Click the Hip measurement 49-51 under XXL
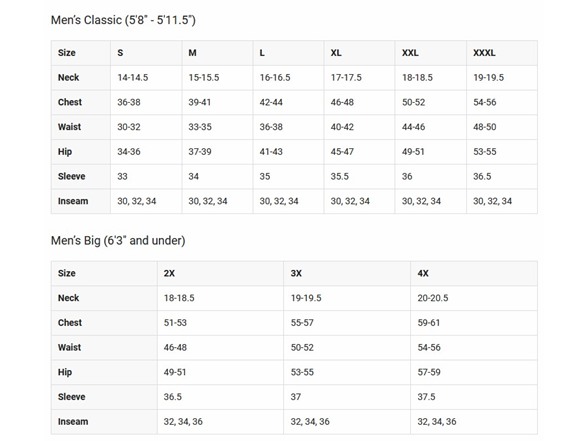588x441 pixels. [x=413, y=152]
